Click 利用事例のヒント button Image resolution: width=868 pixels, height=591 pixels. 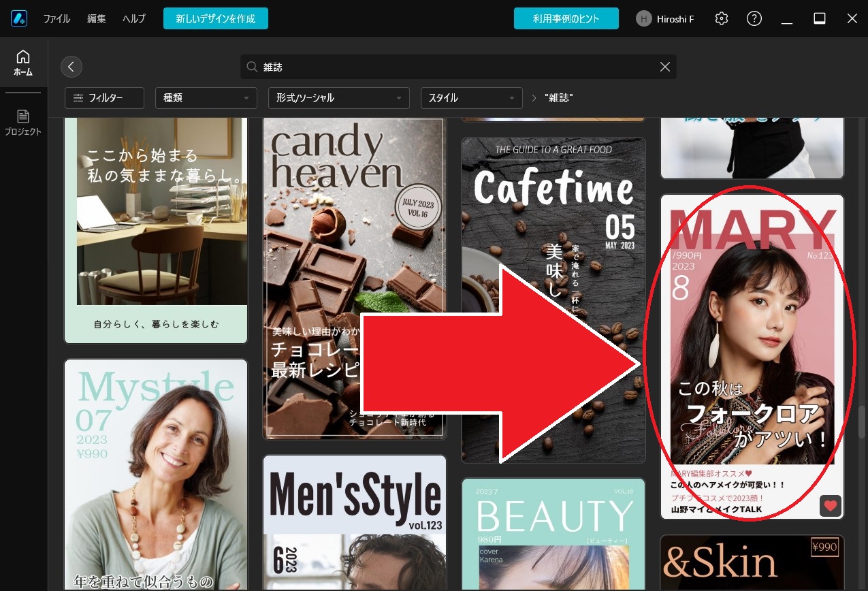coord(566,18)
